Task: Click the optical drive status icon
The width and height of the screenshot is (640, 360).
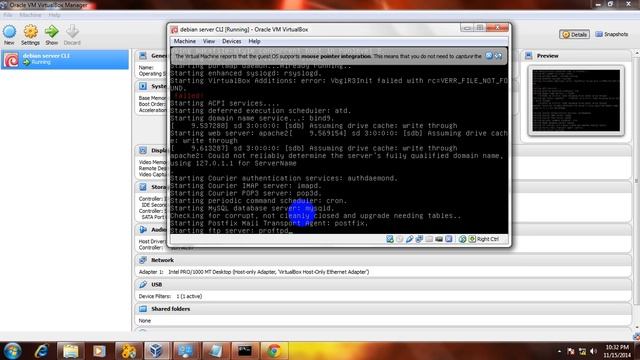Action: tap(400, 239)
